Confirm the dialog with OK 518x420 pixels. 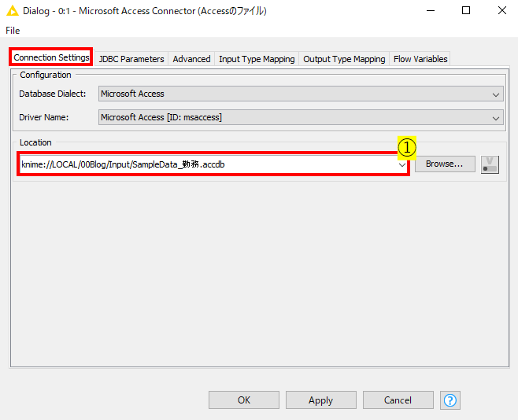[244, 400]
